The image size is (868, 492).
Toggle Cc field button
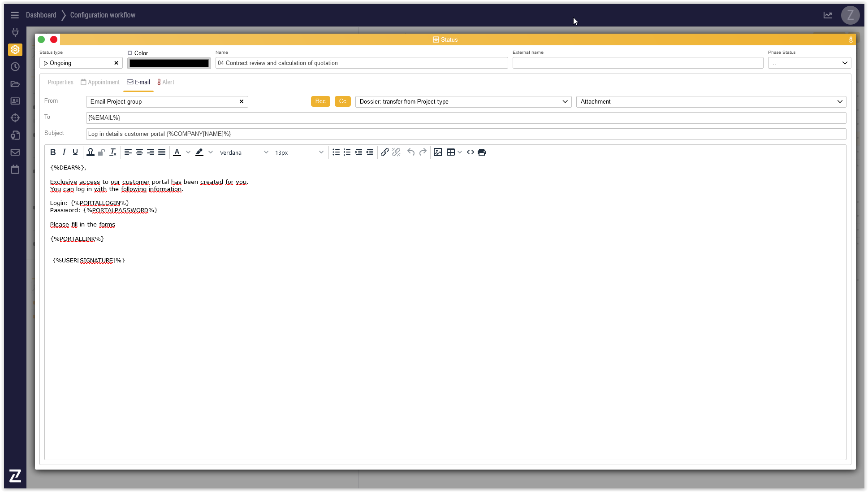click(x=342, y=101)
